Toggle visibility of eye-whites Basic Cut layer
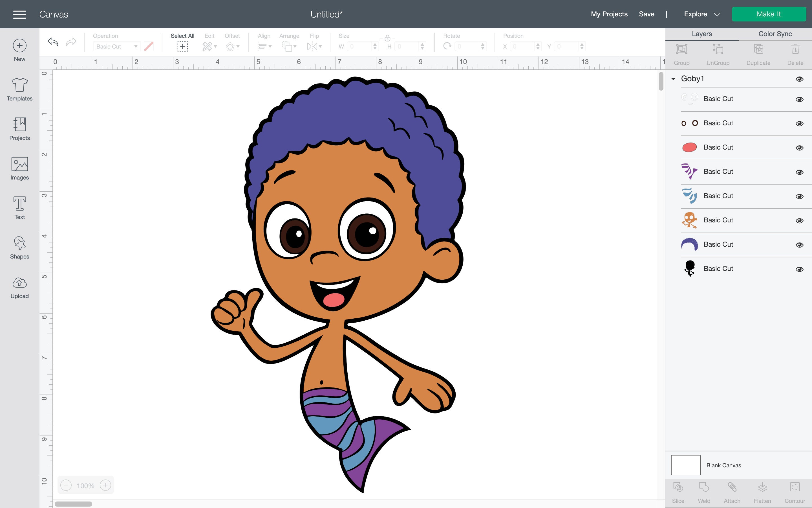The height and width of the screenshot is (508, 812). pyautogui.click(x=799, y=99)
